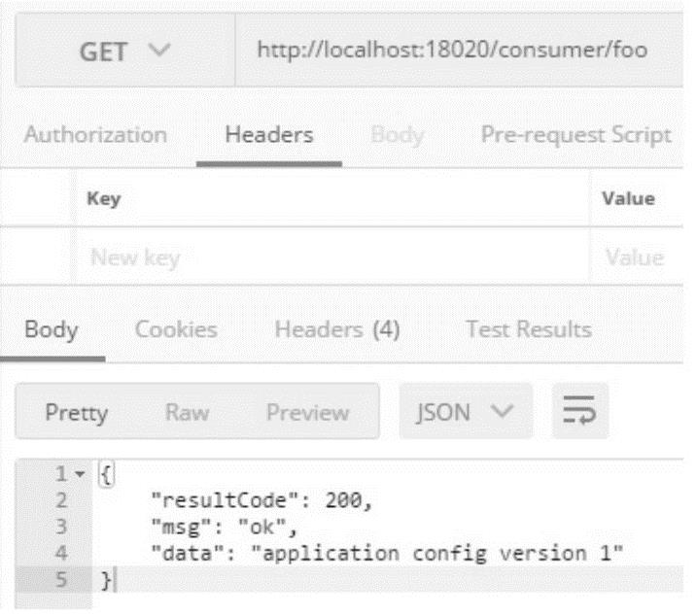697x616 pixels.
Task: Switch to Raw response view
Action: point(187,412)
